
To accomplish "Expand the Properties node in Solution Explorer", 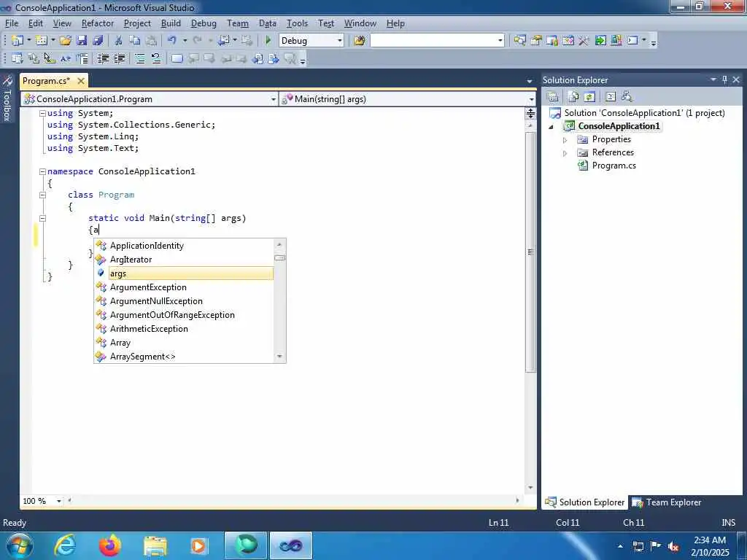I will [x=565, y=140].
